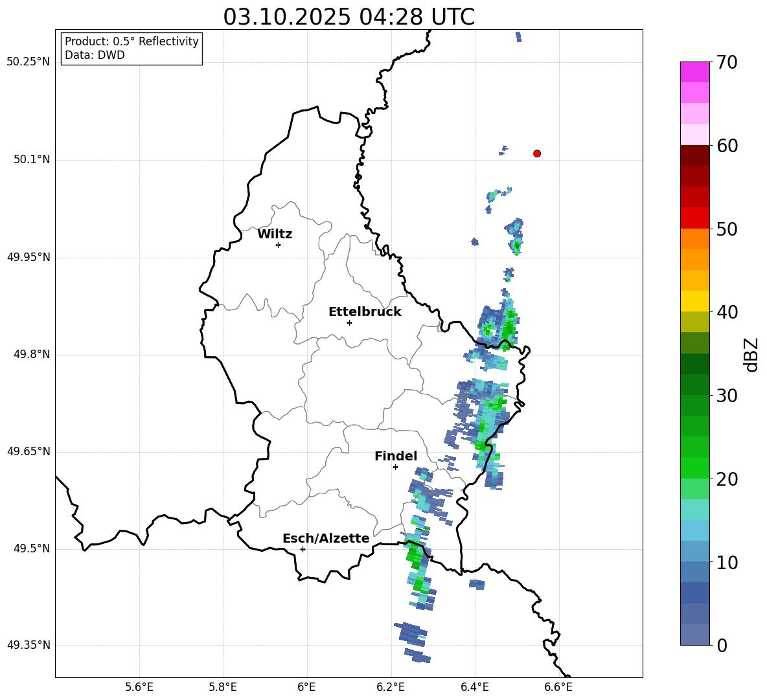Click the 0 dBZ colorbar tick label
The width and height of the screenshot is (767, 700).
point(722,645)
